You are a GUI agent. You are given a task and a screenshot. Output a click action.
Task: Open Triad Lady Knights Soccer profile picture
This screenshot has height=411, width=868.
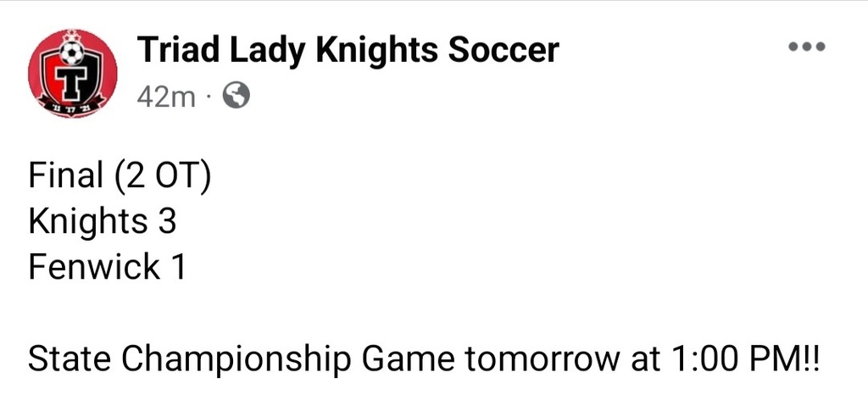73,74
